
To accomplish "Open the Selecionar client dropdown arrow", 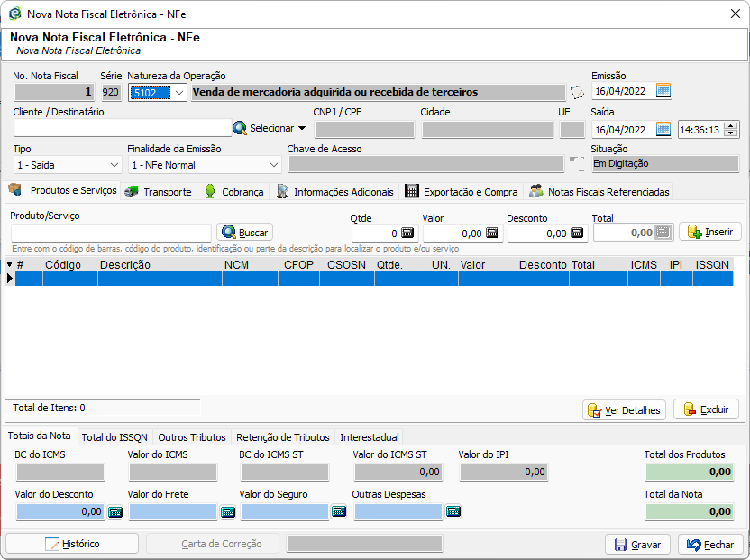I will click(x=302, y=129).
